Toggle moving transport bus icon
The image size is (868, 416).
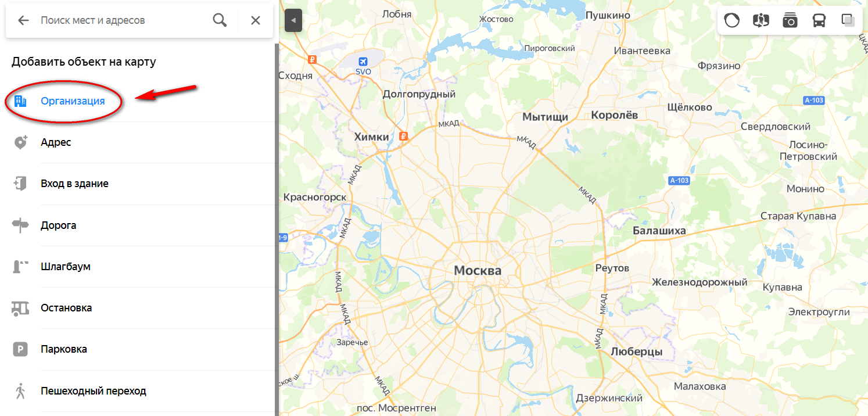coord(819,20)
